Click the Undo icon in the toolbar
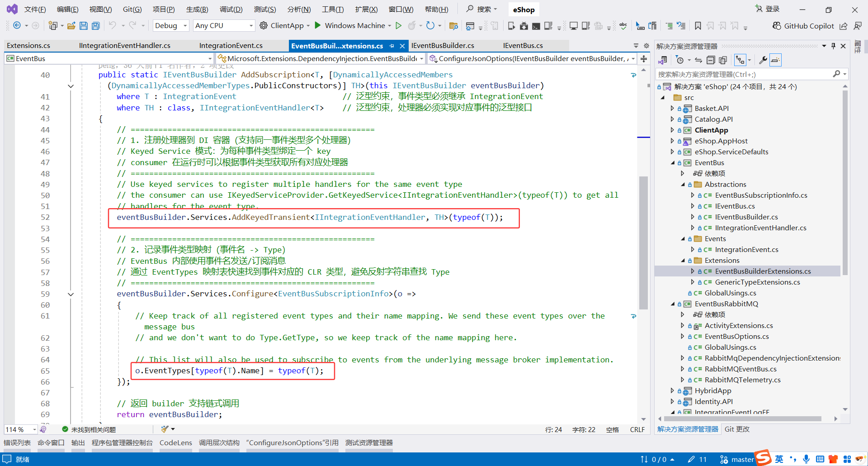 click(113, 25)
